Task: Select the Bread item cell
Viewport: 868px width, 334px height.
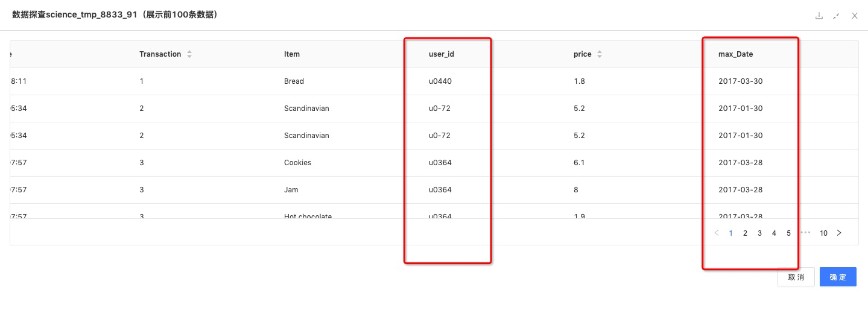Action: tap(294, 81)
